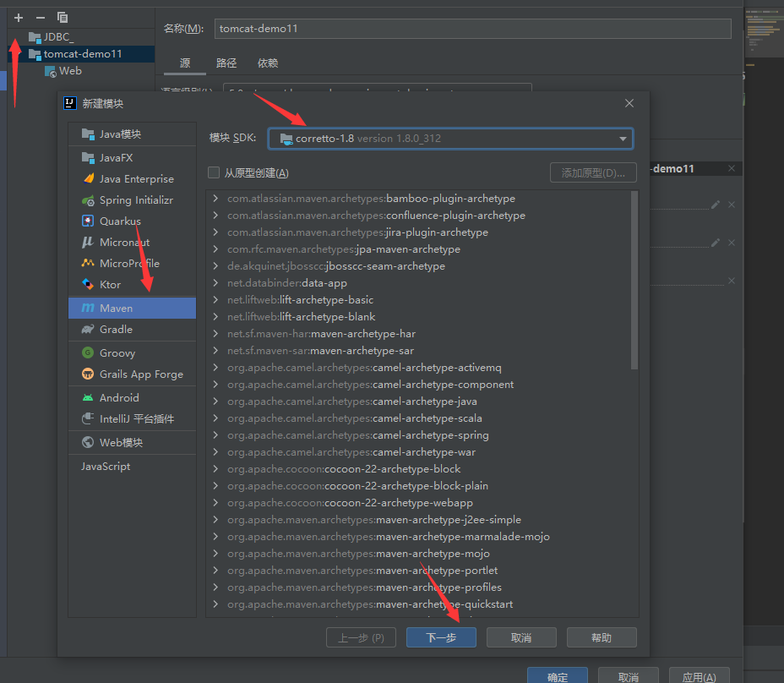
Task: Open the 模块 SDK dropdown
Action: click(450, 139)
